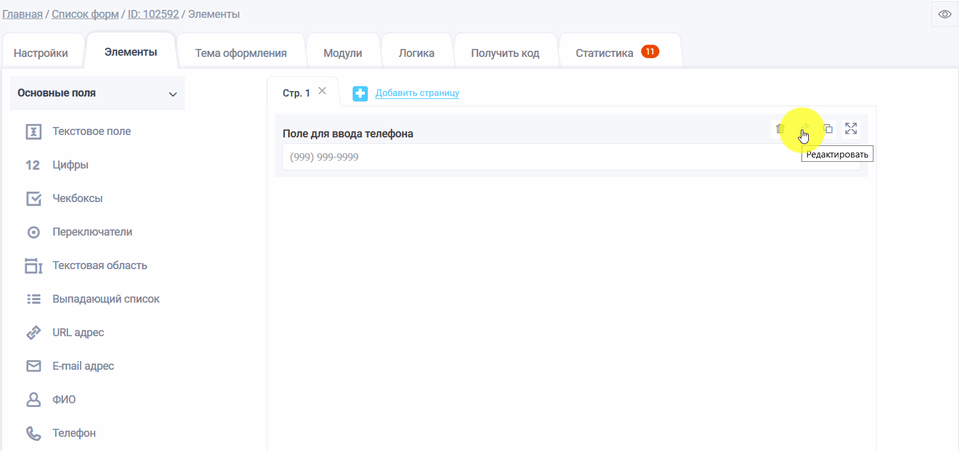959x451 pixels.
Task: Add the Чекбоксы element from the sidebar
Action: click(77, 198)
